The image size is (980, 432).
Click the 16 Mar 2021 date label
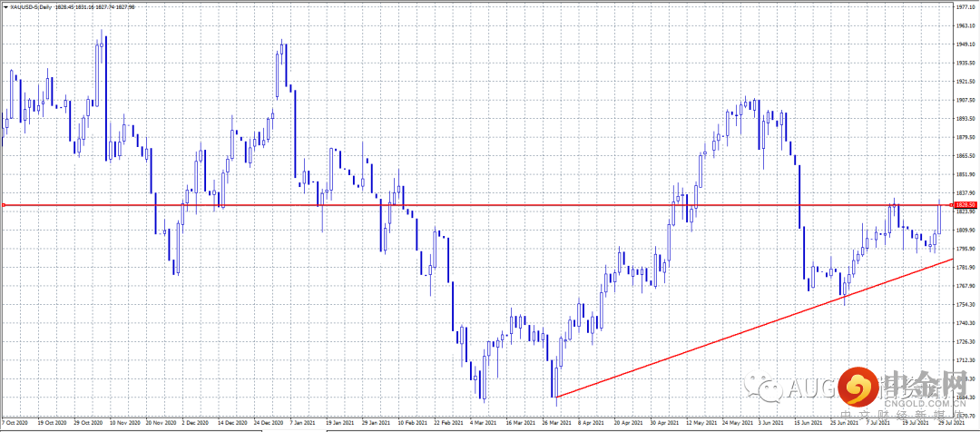[523, 423]
